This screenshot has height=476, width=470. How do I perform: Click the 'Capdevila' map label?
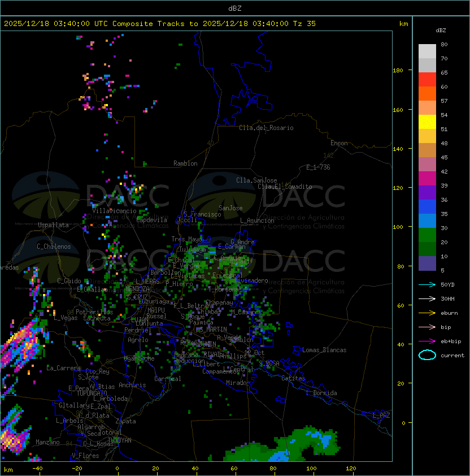[152, 220]
